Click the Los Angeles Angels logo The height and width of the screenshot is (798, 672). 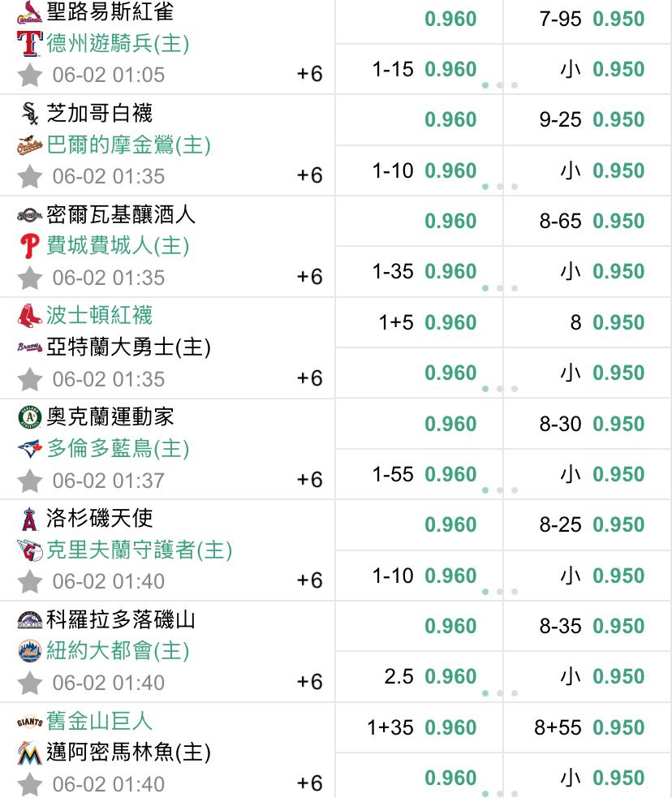point(29,519)
